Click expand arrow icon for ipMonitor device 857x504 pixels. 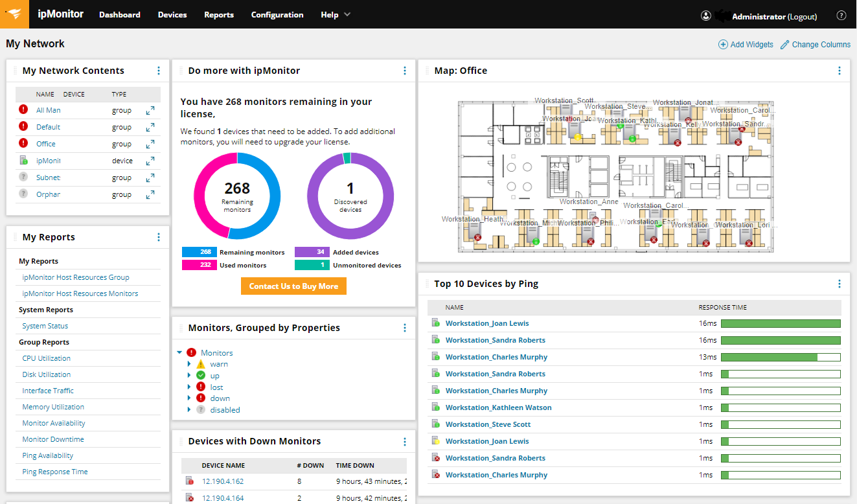point(150,161)
